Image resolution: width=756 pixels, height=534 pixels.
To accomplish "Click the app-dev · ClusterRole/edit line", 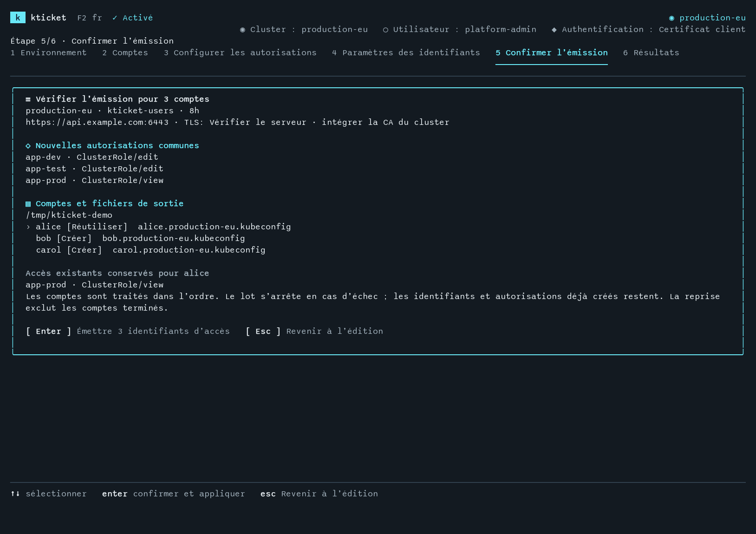I will tap(92, 157).
